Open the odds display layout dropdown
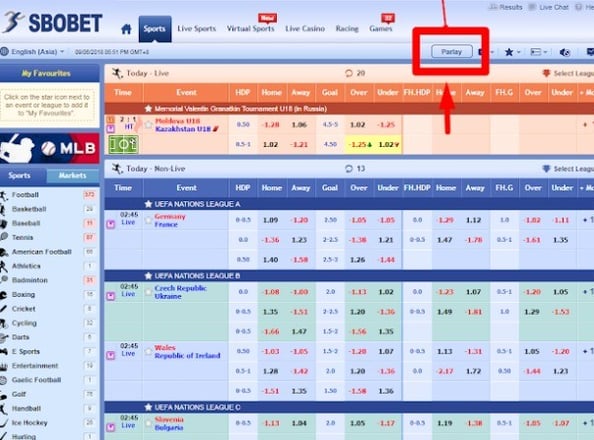 (x=538, y=52)
